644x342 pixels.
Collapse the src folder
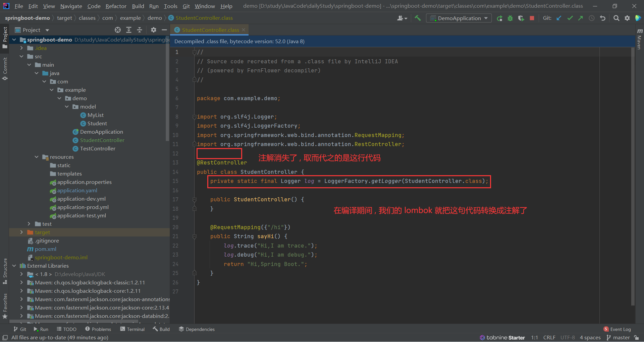21,56
